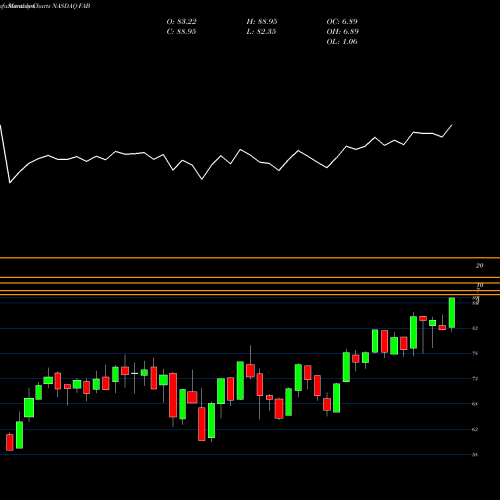Click the high value 'H: 88.95'
Image resolution: width=500 pixels, height=500 pixels.
click(262, 22)
